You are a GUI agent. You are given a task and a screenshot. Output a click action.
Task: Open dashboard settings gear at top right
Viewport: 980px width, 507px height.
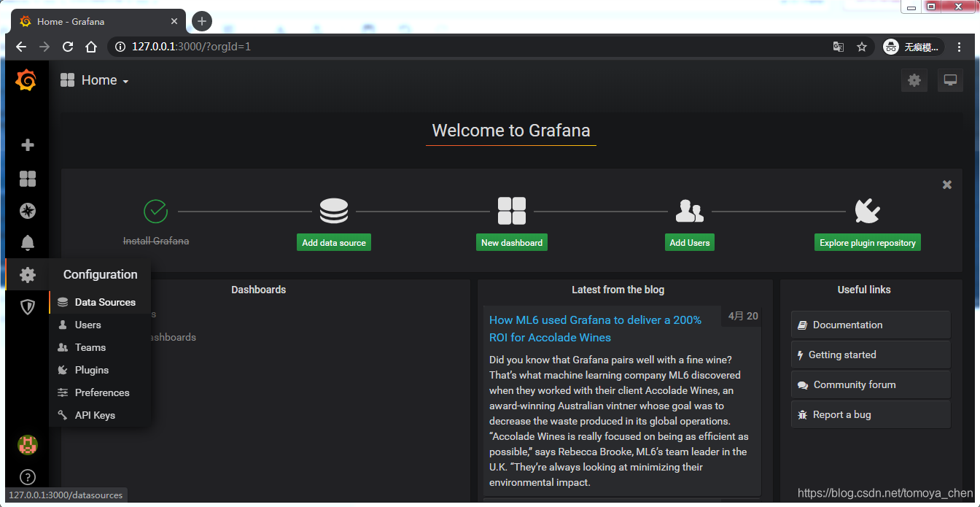(x=914, y=80)
